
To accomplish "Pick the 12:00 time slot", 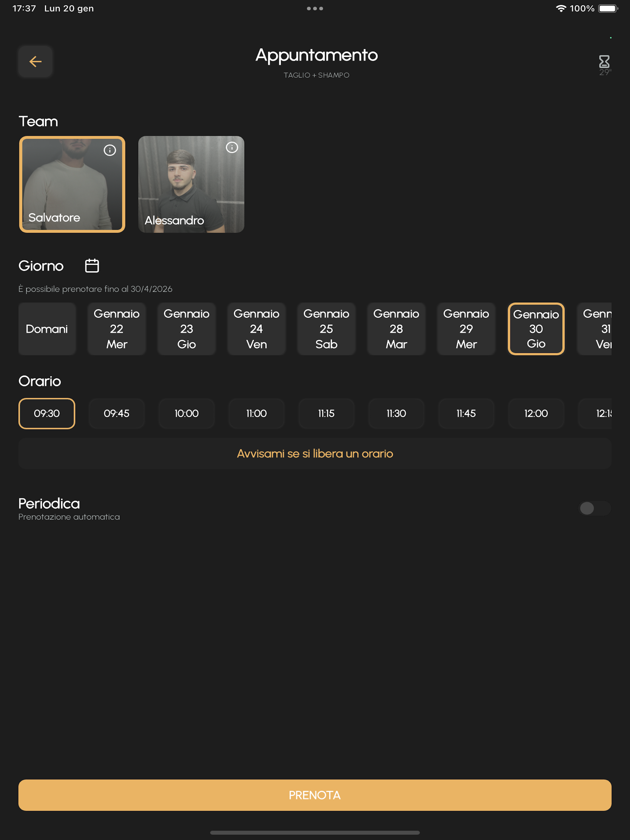I will click(x=536, y=413).
